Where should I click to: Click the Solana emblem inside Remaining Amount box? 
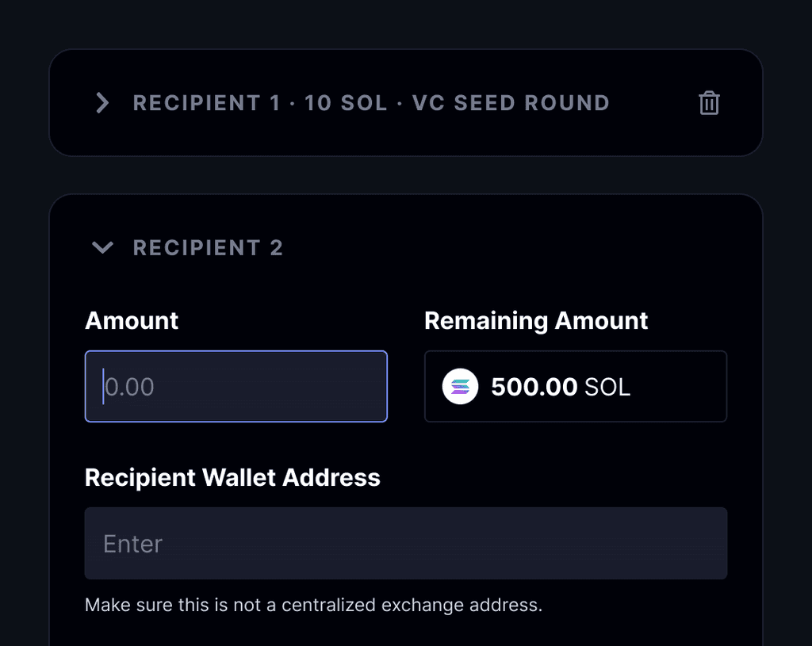[458, 386]
